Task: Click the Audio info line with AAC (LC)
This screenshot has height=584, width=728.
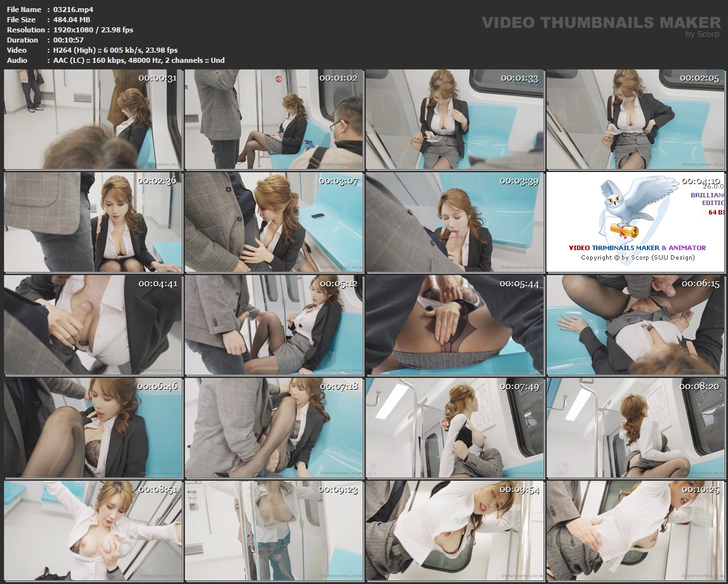Action: coord(139,60)
